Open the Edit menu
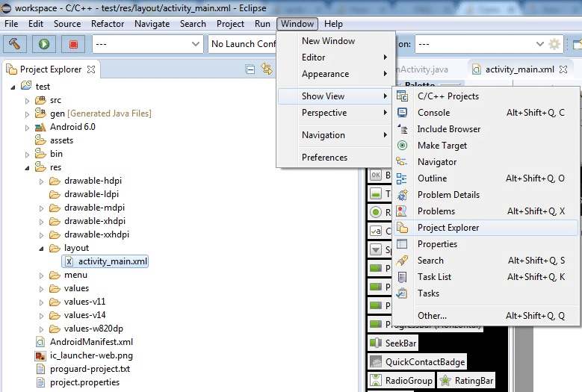 [36, 24]
